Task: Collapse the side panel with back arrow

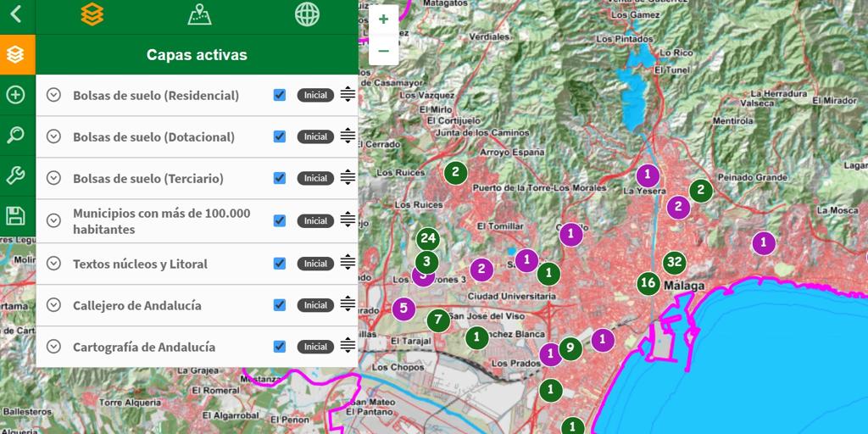Action: point(16,14)
